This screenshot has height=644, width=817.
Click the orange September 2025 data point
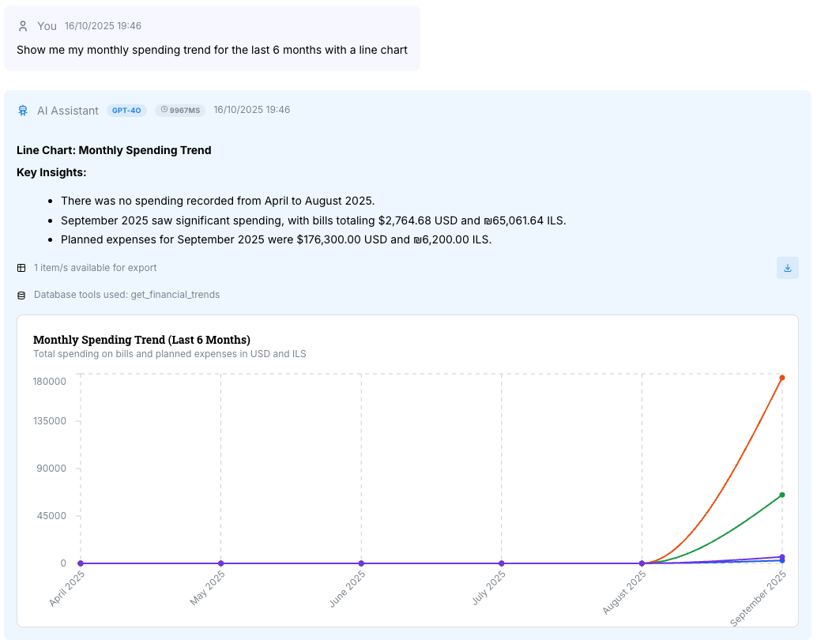click(x=781, y=378)
